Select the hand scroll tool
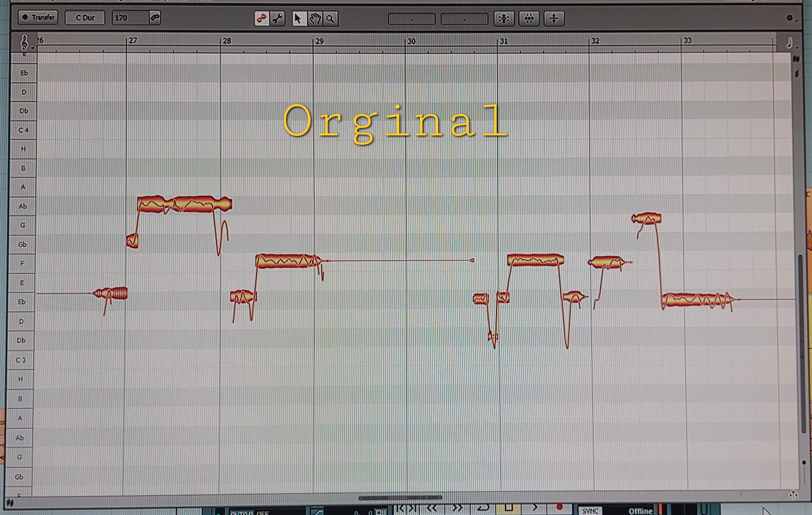The width and height of the screenshot is (812, 515). [315, 18]
